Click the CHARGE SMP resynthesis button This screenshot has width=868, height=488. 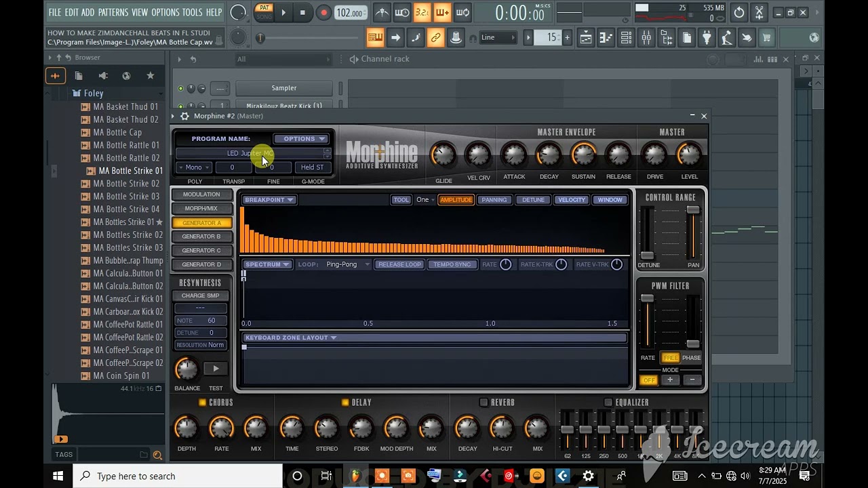pyautogui.click(x=200, y=296)
